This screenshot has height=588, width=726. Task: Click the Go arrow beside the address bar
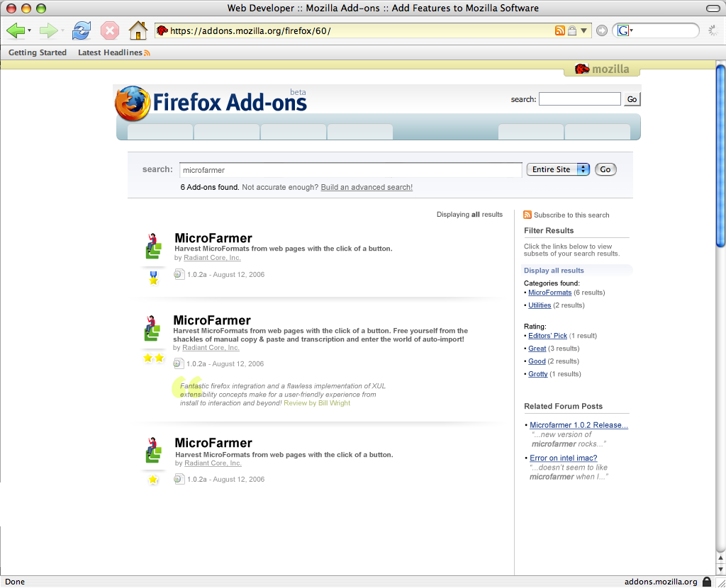pos(601,31)
